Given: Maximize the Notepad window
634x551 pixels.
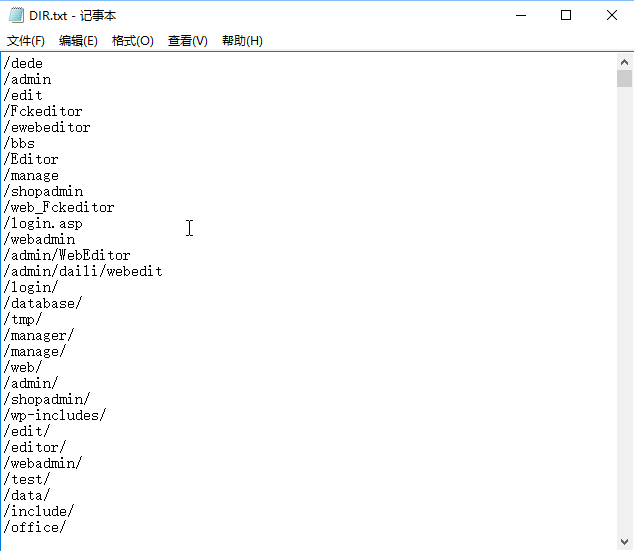Looking at the screenshot, I should click(566, 15).
